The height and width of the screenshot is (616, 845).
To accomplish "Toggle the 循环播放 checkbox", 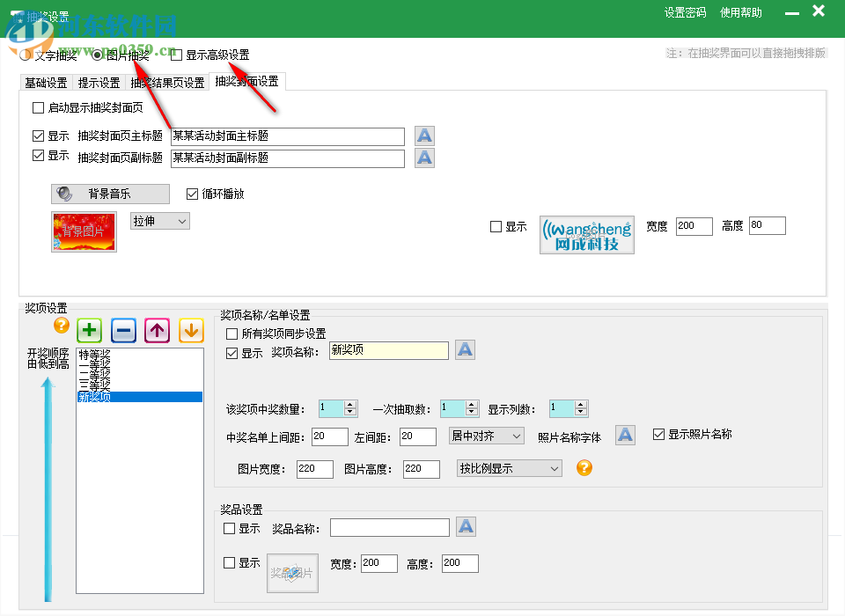I will [x=193, y=194].
